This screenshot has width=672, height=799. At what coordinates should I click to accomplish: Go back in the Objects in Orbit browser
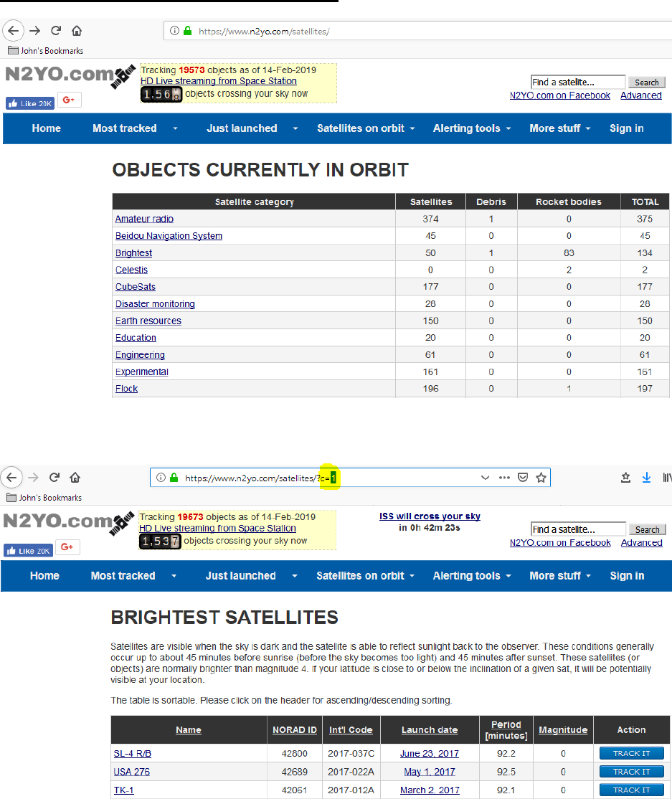(x=13, y=31)
